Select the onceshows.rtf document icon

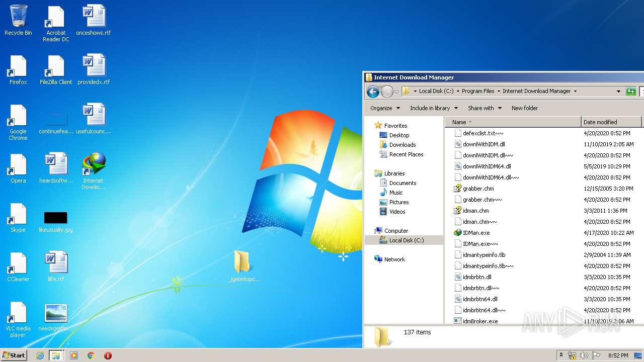(94, 20)
